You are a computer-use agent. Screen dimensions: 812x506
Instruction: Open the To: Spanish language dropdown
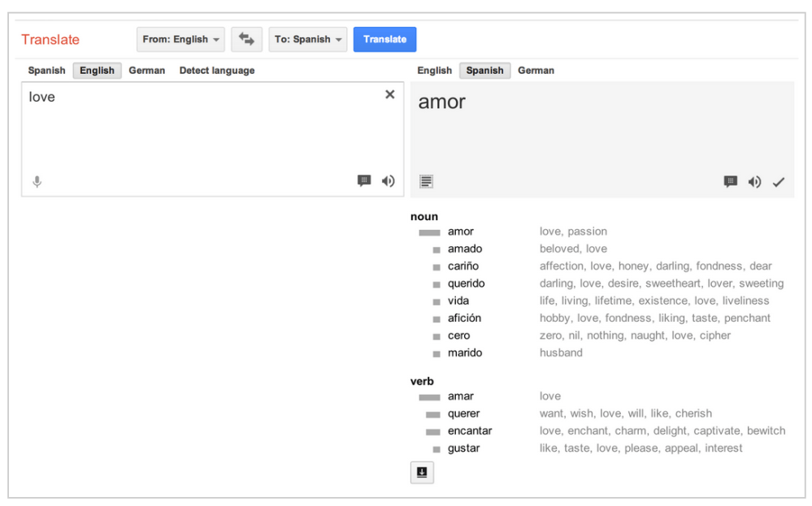tap(307, 39)
